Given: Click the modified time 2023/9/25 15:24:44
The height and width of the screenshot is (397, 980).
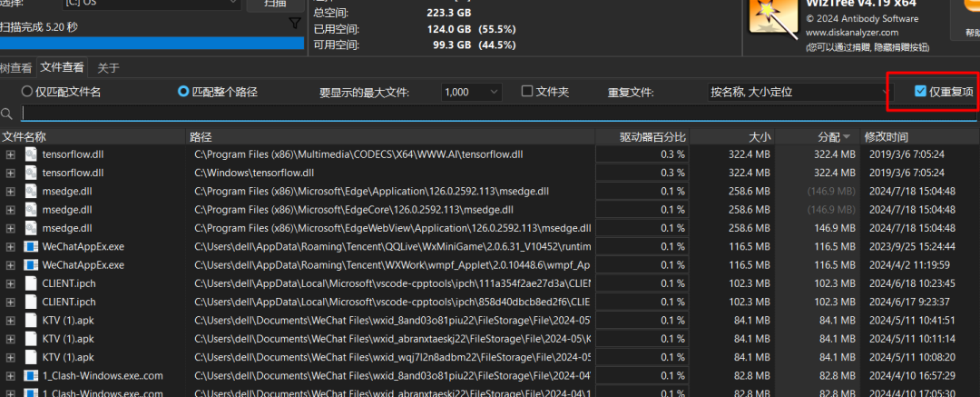Looking at the screenshot, I should click(912, 247).
